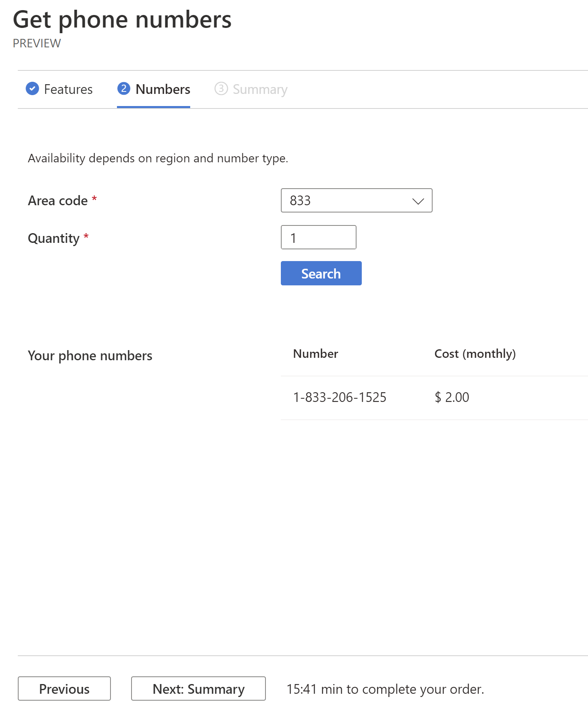The width and height of the screenshot is (588, 714).
Task: Click the order completion timer text
Action: pos(385,689)
